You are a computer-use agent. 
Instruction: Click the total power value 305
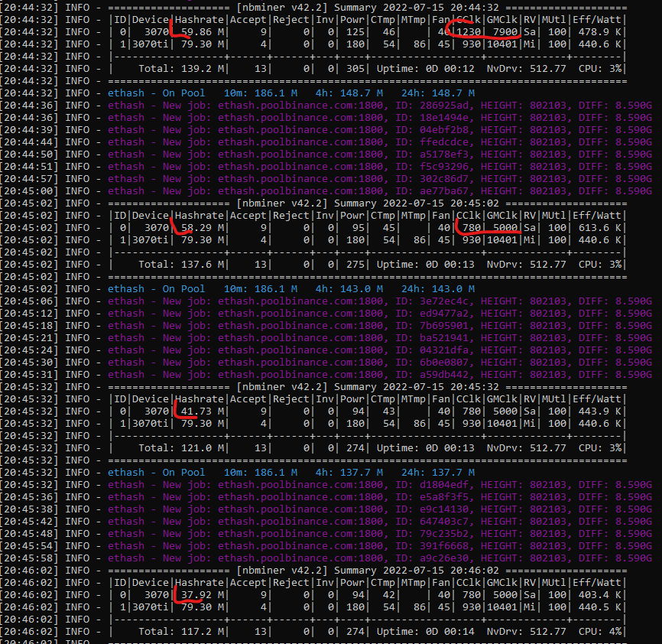[x=355, y=69]
